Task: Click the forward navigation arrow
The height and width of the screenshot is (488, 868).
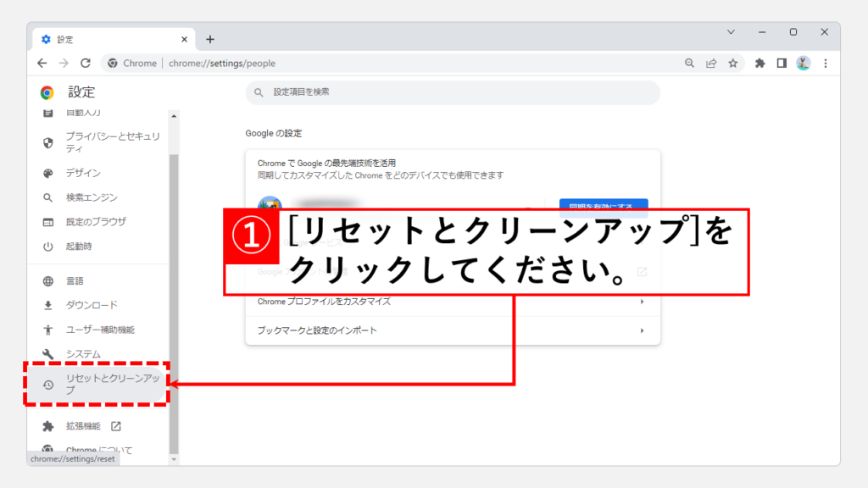Action: tap(64, 63)
